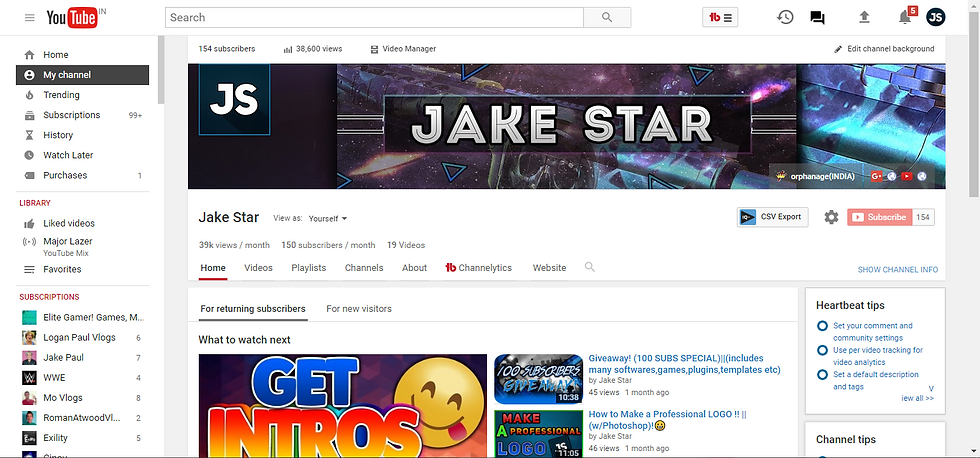Open the notifications bell

[904, 17]
